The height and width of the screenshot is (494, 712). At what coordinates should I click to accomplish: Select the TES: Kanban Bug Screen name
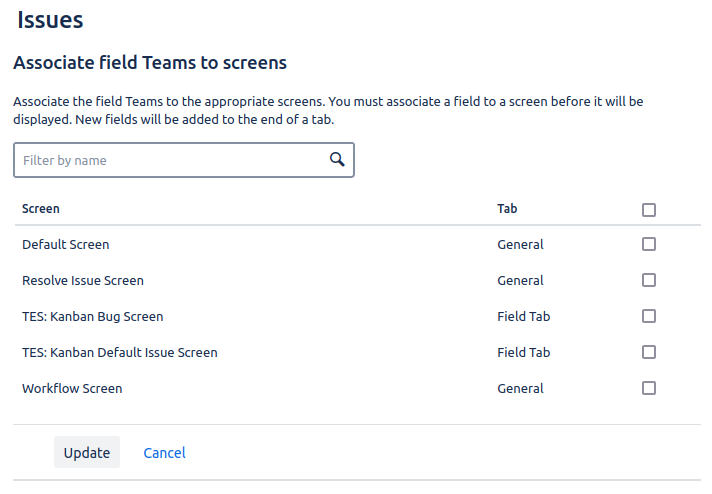[92, 316]
